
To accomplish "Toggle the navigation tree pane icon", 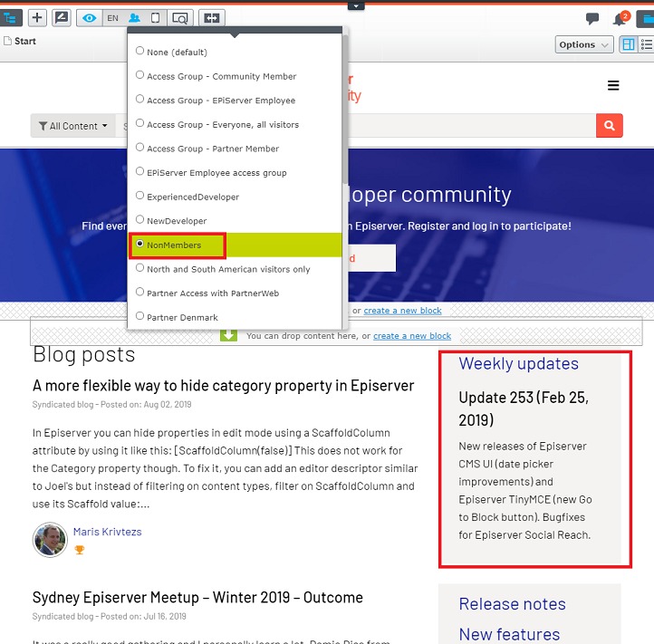I will coord(12,17).
